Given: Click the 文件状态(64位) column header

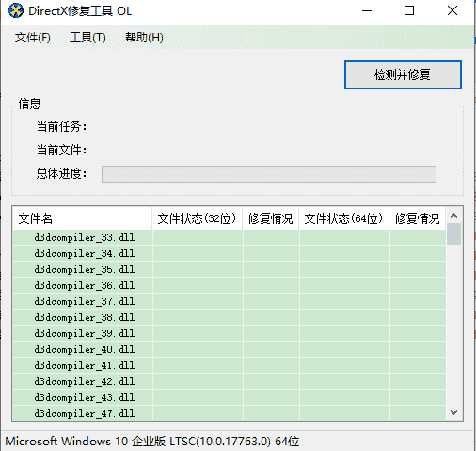Looking at the screenshot, I should click(x=343, y=218).
